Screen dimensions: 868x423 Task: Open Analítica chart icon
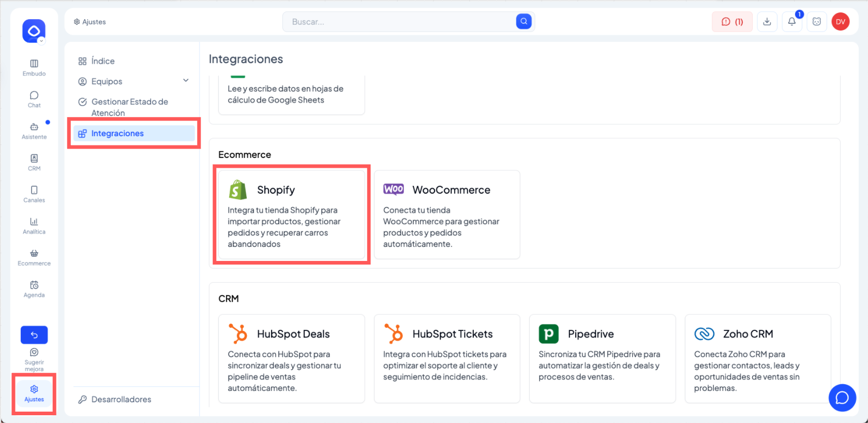34,222
